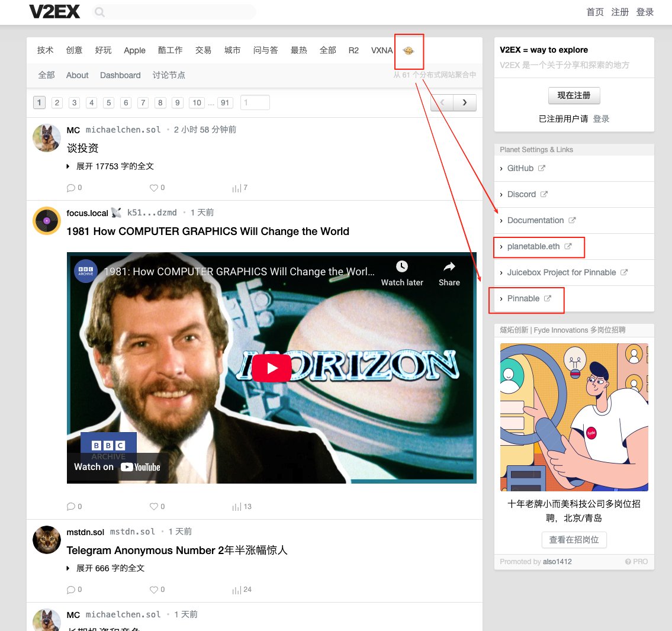Viewport: 672px width, 631px height.
Task: Open Documentation external link icon
Action: tap(572, 220)
